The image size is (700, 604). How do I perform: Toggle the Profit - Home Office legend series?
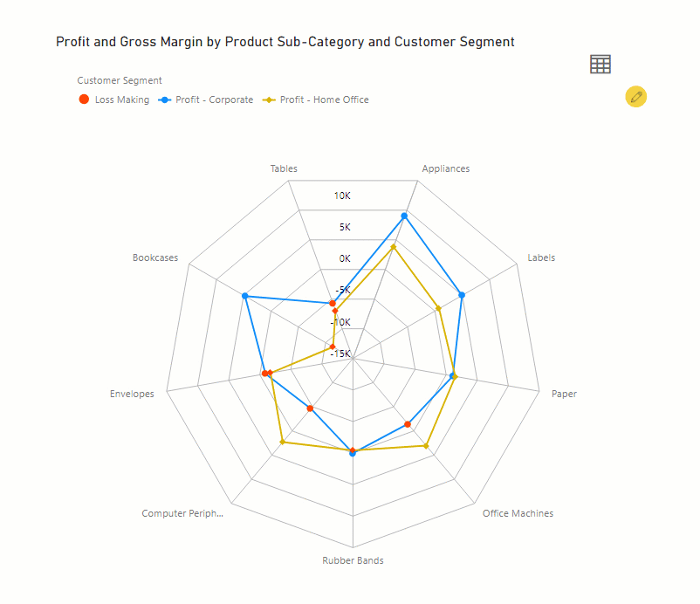[x=324, y=100]
